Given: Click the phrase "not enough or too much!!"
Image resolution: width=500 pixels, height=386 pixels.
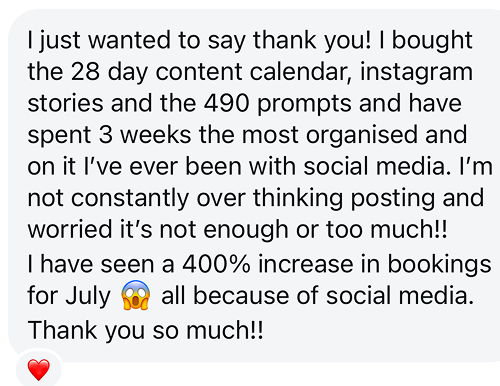Looking at the screenshot, I should 303,230.
